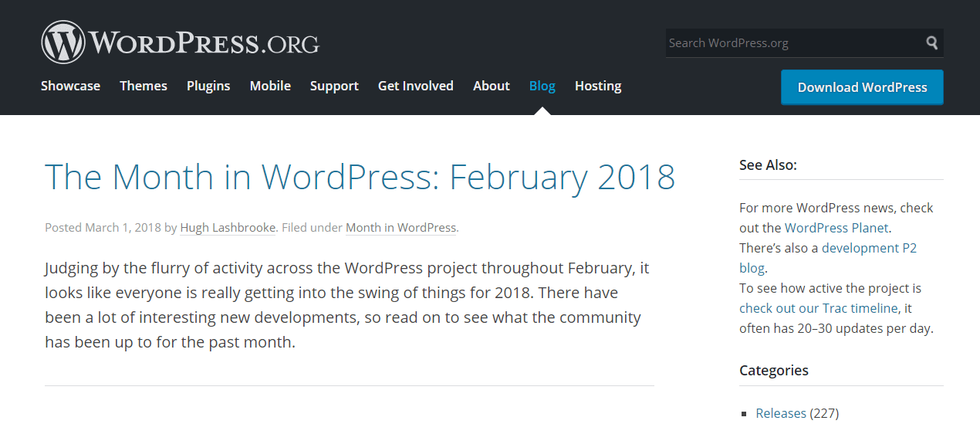Viewport: 980px width, 424px height.
Task: Click the post count '(227)' text
Action: pyautogui.click(x=824, y=413)
